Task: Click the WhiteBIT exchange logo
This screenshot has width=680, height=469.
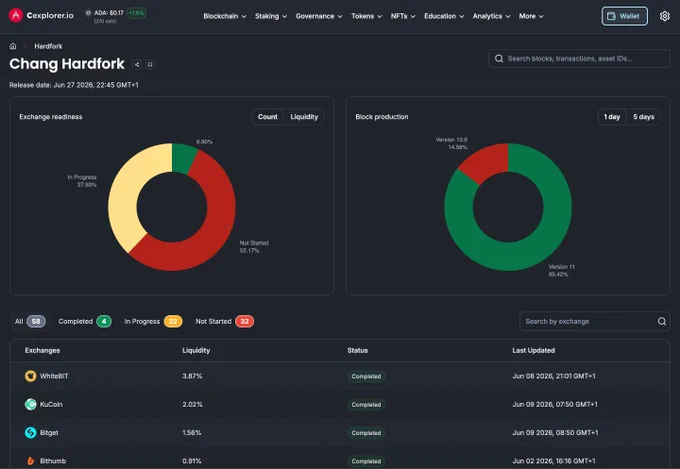Action: pos(30,376)
